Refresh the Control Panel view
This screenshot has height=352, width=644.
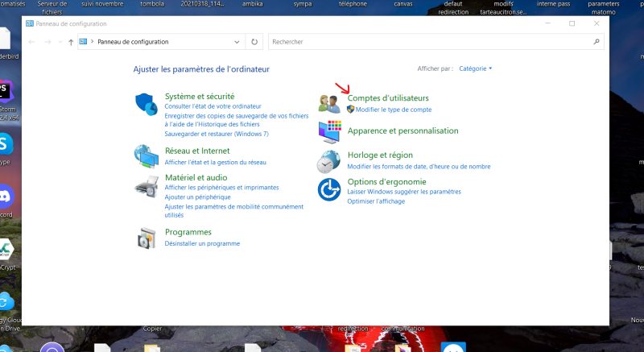point(254,42)
